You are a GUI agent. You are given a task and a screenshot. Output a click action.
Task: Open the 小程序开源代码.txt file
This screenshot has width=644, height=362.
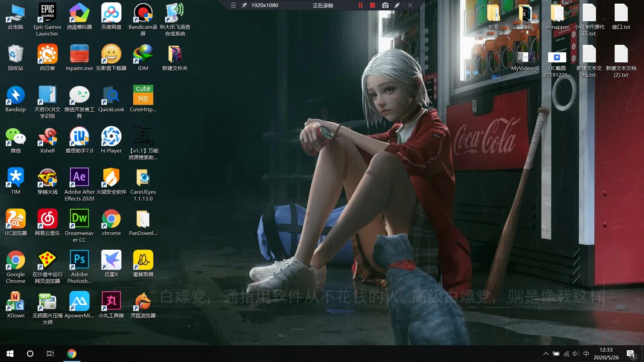coord(589,19)
